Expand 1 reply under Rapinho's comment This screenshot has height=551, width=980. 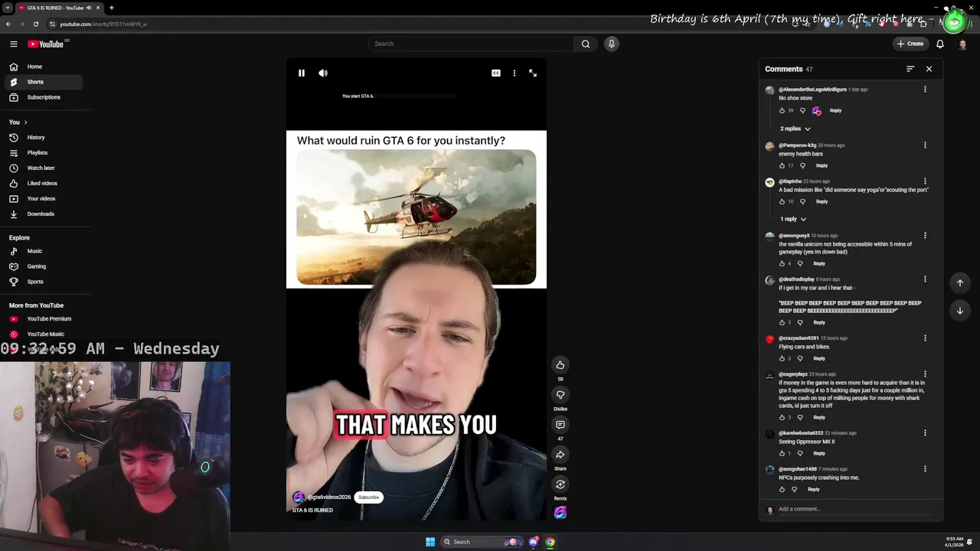coord(793,219)
